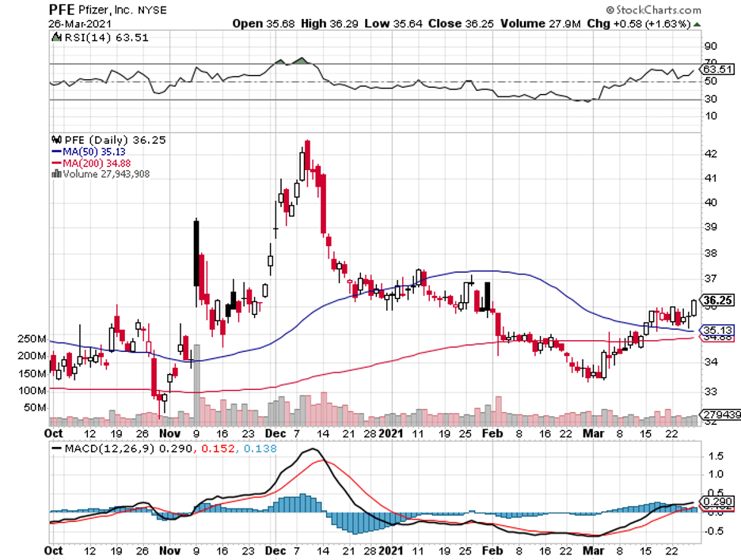The width and height of the screenshot is (741, 560).
Task: Click the Chg +0.58 (+1.63%) value
Action: click(x=639, y=24)
